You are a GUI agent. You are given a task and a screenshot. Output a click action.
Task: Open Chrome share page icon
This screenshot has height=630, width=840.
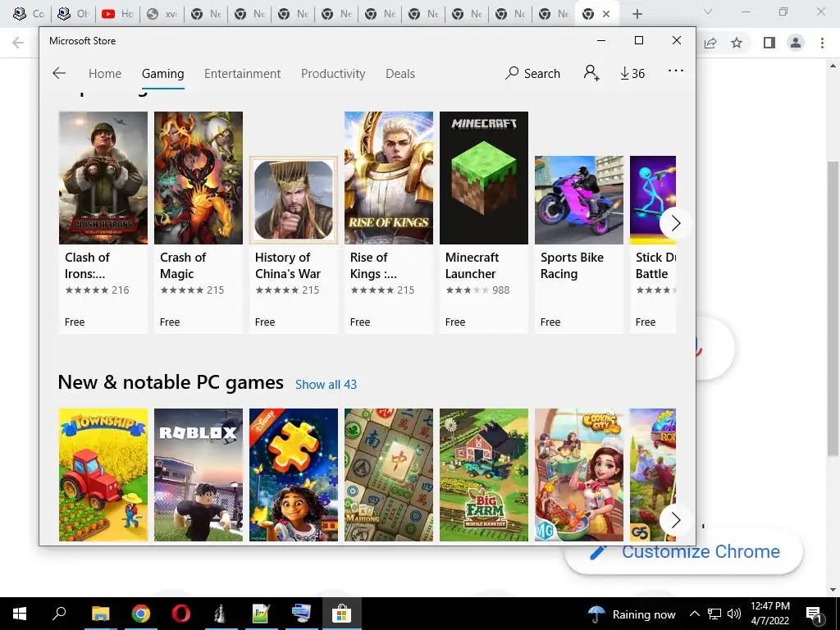(x=710, y=43)
